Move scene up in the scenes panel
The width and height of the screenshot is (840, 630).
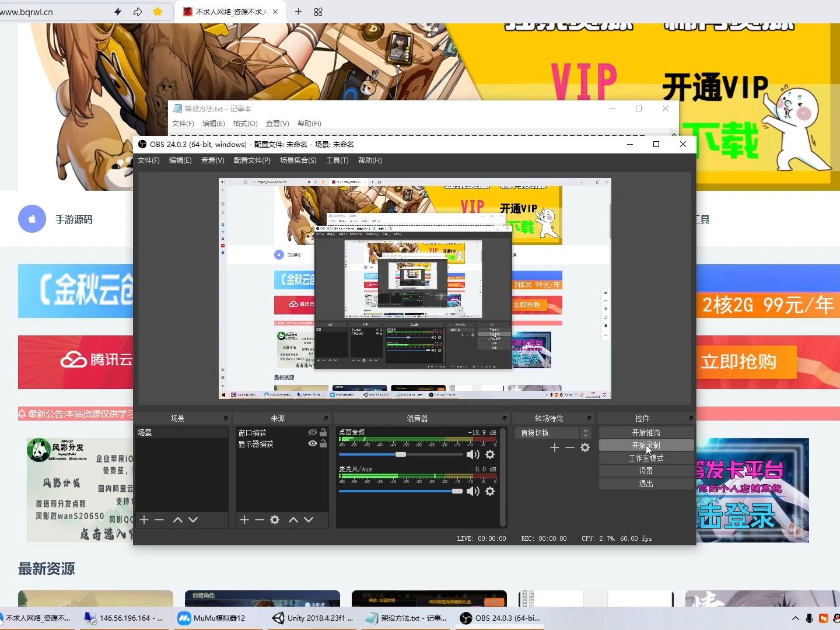click(178, 520)
